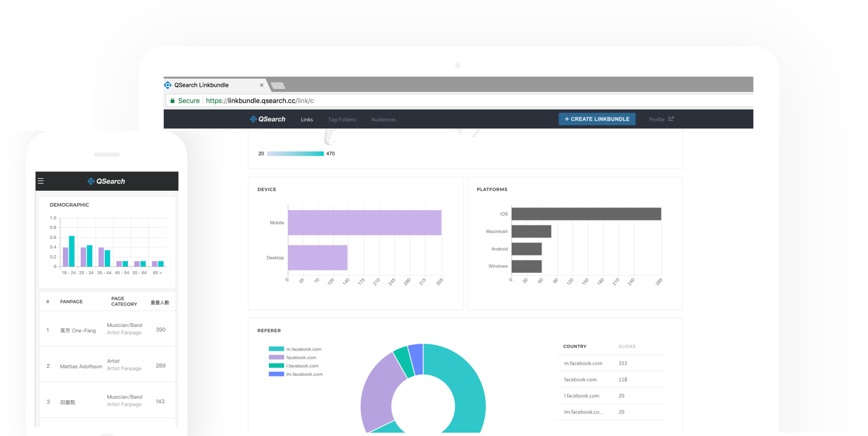This screenshot has width=868, height=436.
Task: Click the QSearch logo on mobile header
Action: pos(107,182)
